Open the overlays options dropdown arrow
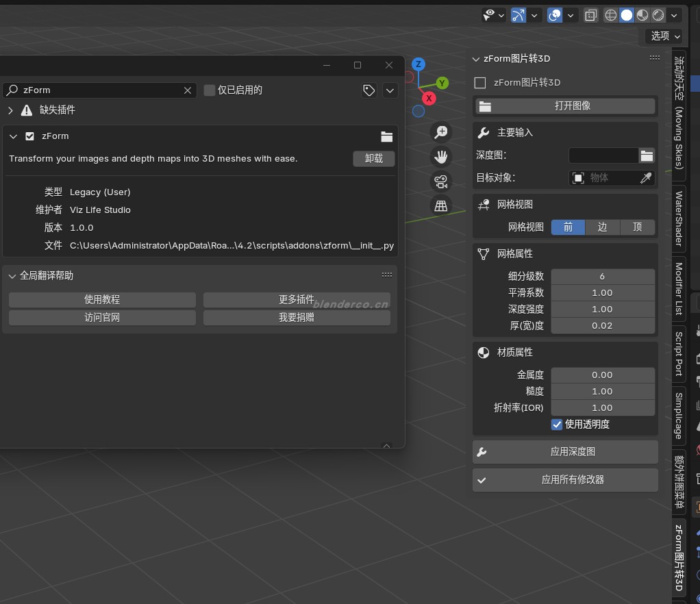The height and width of the screenshot is (604, 700). pyautogui.click(x=571, y=15)
